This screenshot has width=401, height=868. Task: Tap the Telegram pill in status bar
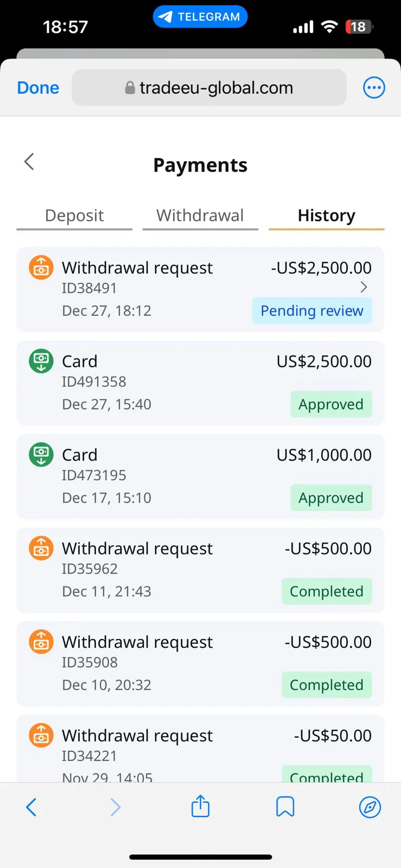[x=200, y=17]
